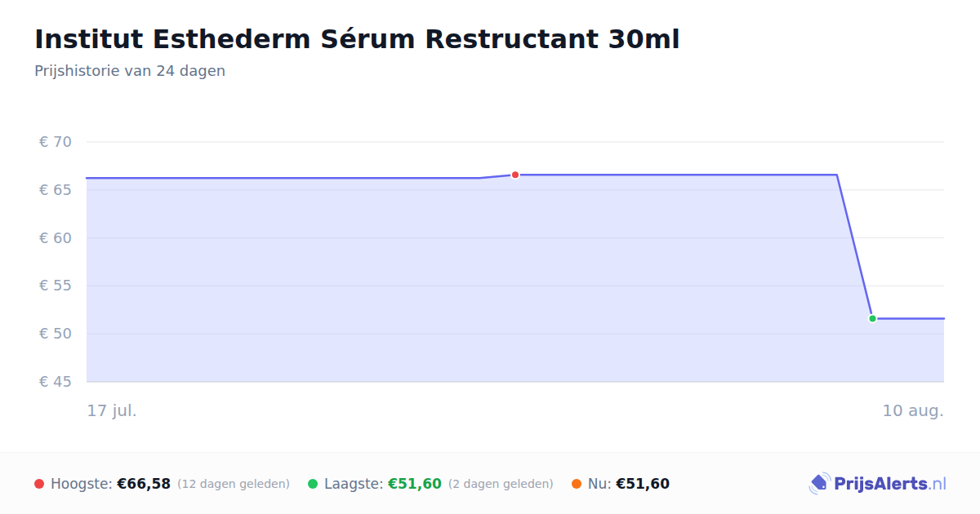Click the € 45 axis label
Image resolution: width=980 pixels, height=514 pixels.
56,382
